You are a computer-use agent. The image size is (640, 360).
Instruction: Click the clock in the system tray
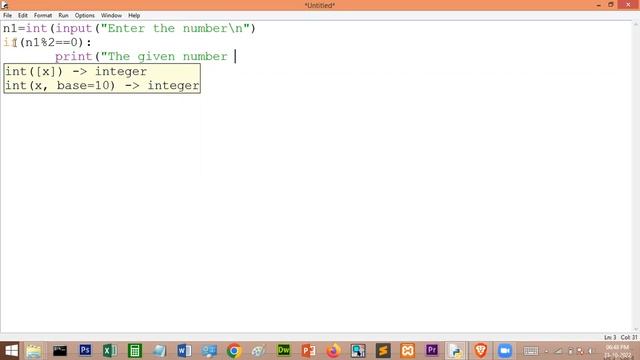tap(617, 351)
